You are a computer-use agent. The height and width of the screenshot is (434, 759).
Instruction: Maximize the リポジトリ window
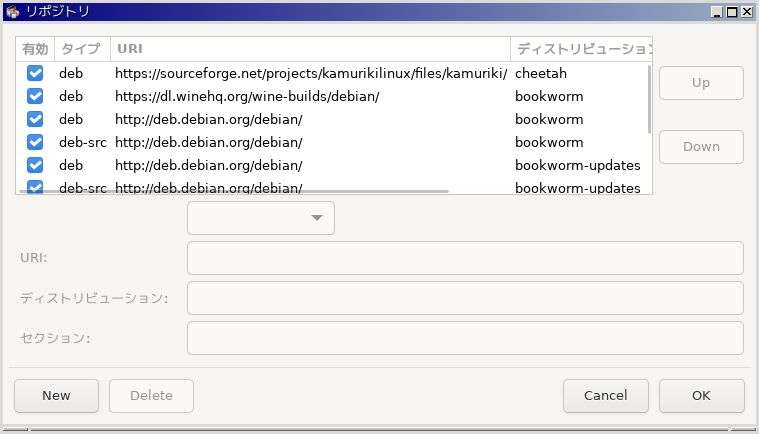(732, 12)
